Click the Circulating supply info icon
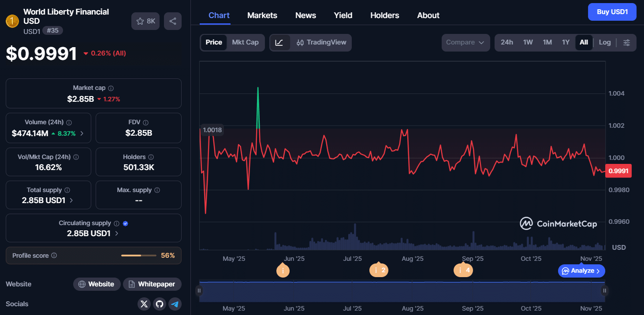The image size is (644, 315). click(x=117, y=223)
